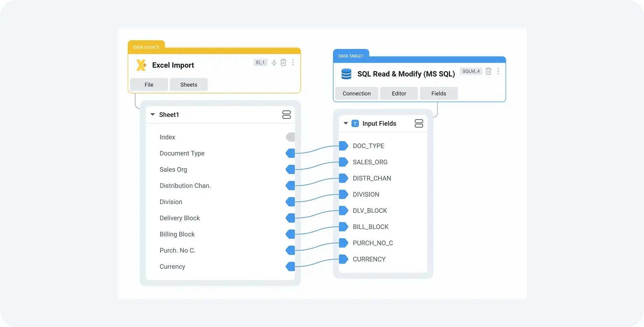Open SQL Read & Modify three-dot menu
Screen dimensions: 644x327
[498, 71]
